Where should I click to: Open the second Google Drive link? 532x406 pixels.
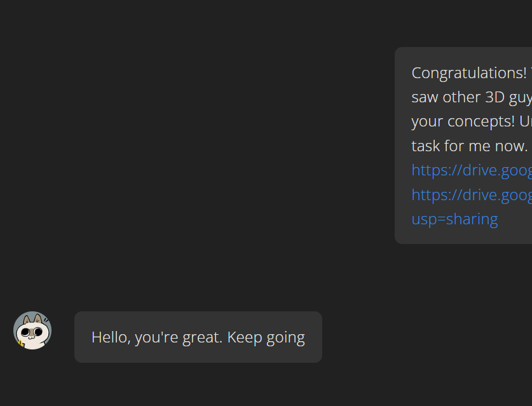[x=471, y=194]
